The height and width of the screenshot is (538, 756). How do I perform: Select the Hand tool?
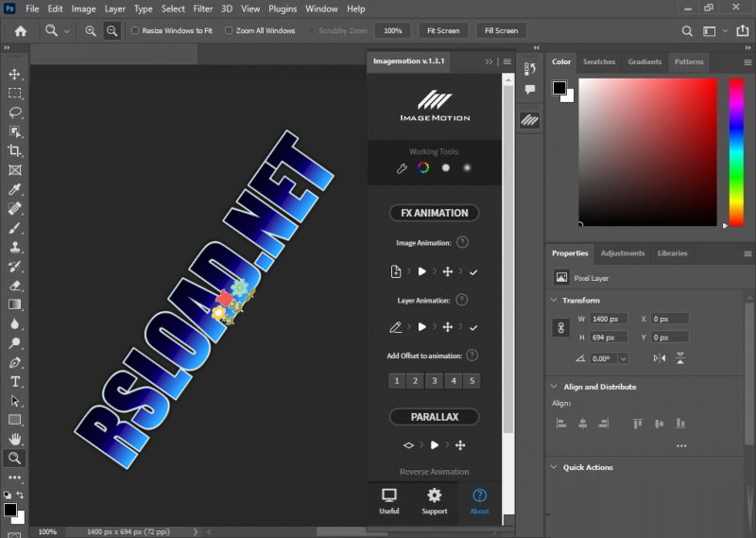[14, 439]
